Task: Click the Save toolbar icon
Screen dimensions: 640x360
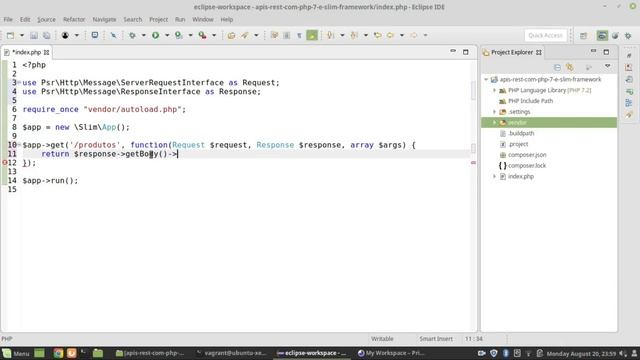Action: pos(34,36)
